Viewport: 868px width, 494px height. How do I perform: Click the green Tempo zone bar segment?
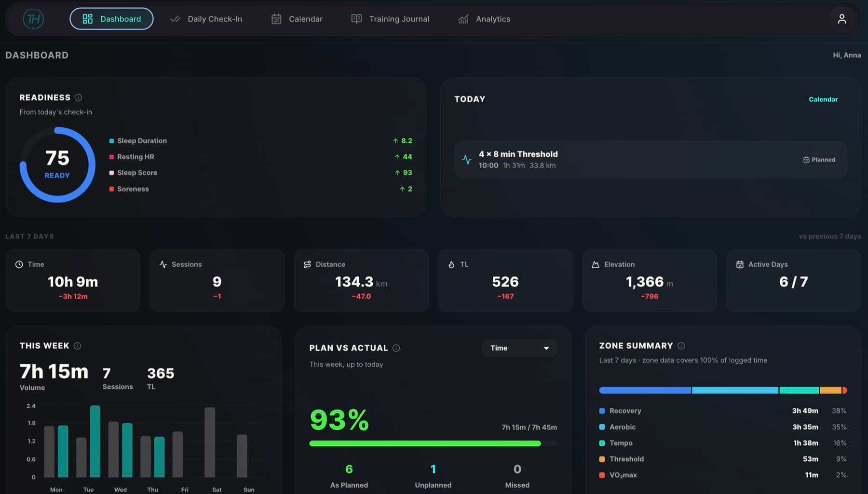click(x=799, y=390)
